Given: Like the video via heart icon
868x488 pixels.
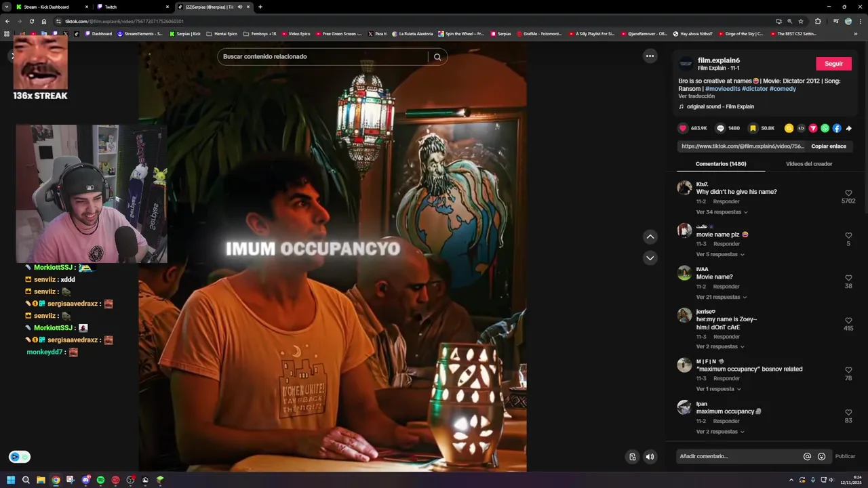Looking at the screenshot, I should pos(683,128).
